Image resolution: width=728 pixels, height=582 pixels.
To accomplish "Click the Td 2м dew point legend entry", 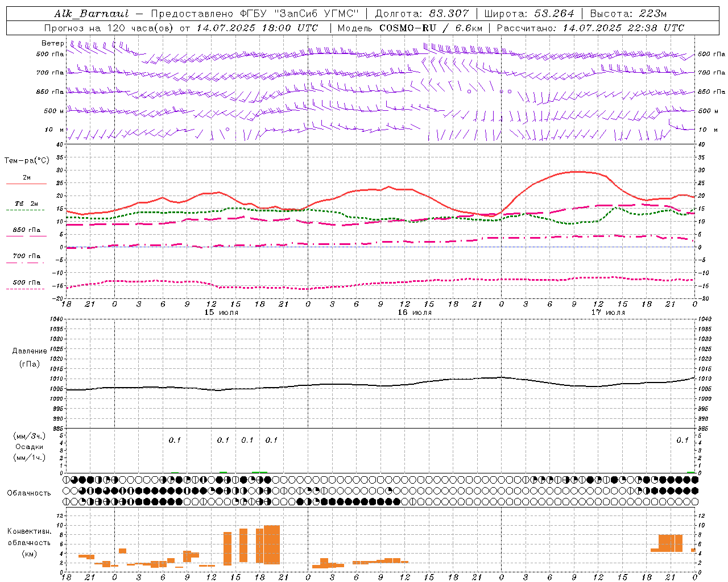I will click(26, 203).
